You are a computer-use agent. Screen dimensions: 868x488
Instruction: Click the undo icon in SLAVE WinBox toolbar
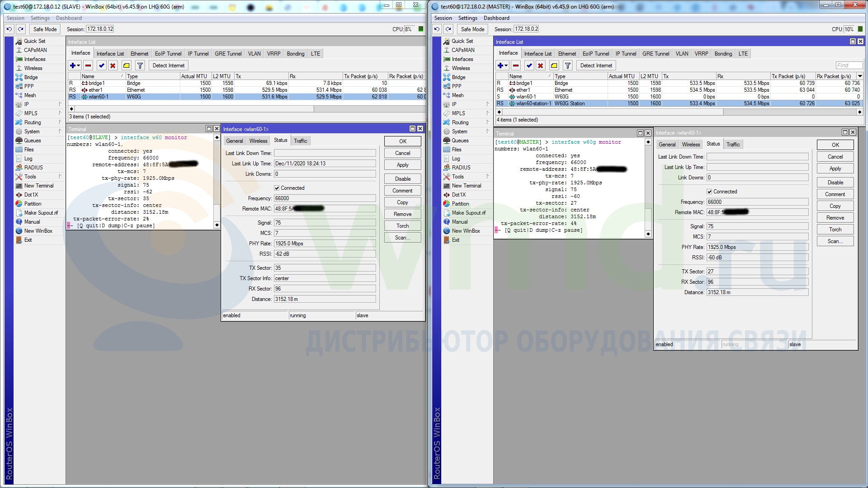click(x=9, y=29)
